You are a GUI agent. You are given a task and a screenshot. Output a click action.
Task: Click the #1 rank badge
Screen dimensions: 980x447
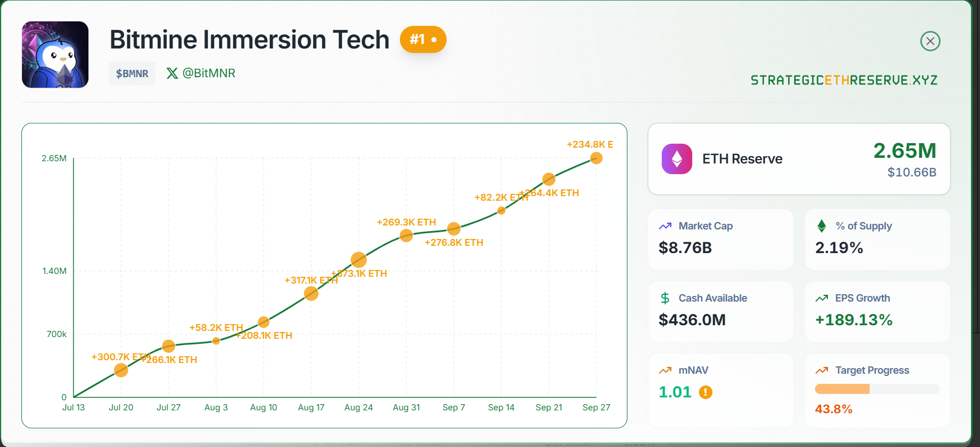pyautogui.click(x=423, y=39)
